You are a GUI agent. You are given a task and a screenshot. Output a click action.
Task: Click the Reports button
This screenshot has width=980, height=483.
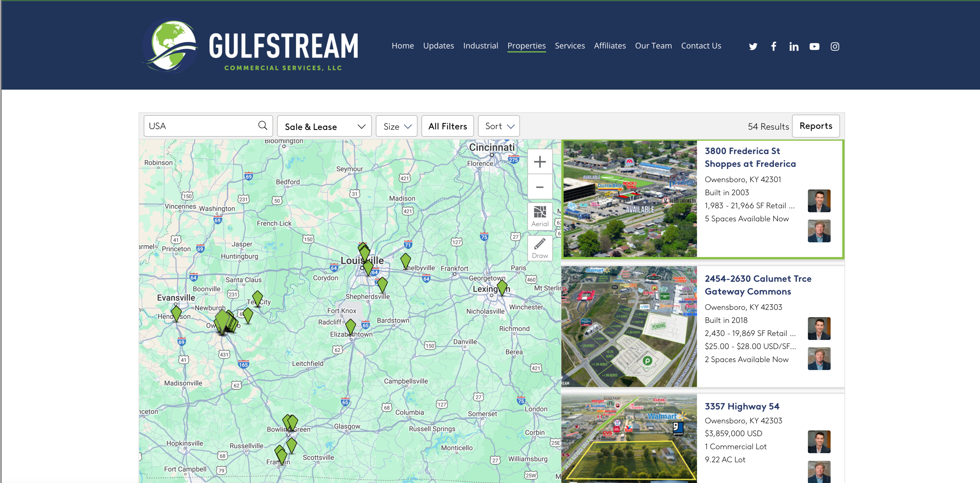point(815,126)
